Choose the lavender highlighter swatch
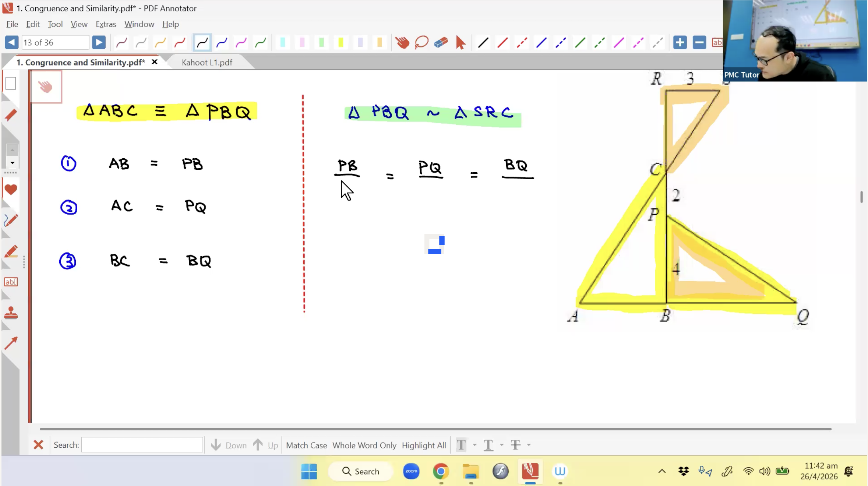The height and width of the screenshot is (486, 868). point(360,43)
